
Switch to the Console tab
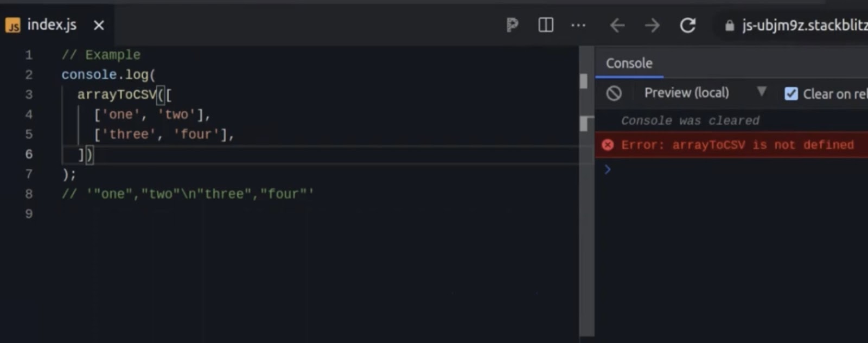coord(629,63)
